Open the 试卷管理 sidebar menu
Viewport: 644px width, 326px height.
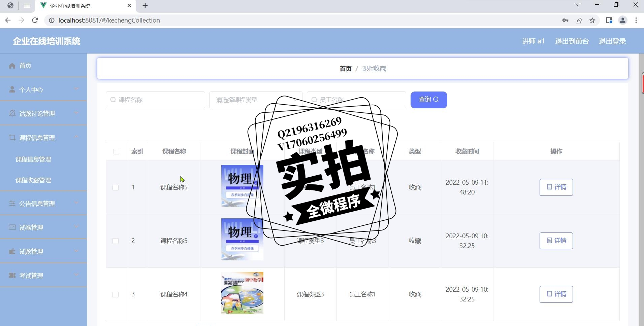point(43,227)
